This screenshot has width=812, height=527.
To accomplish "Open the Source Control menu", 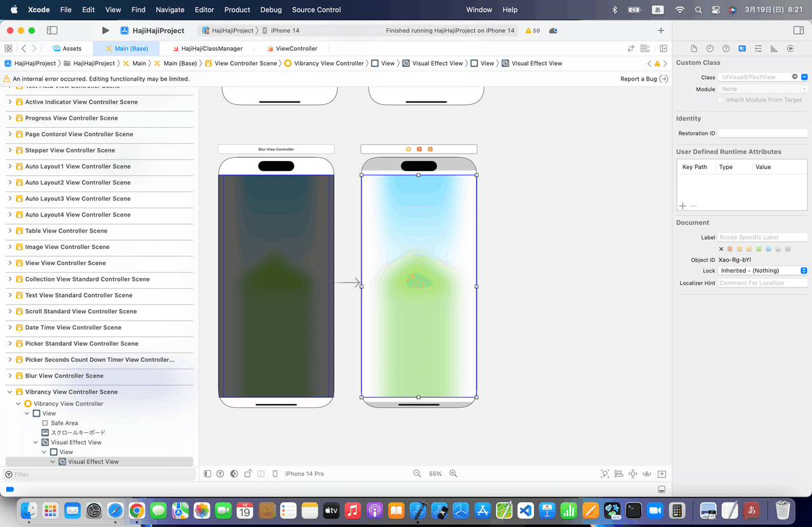I will coord(317,9).
